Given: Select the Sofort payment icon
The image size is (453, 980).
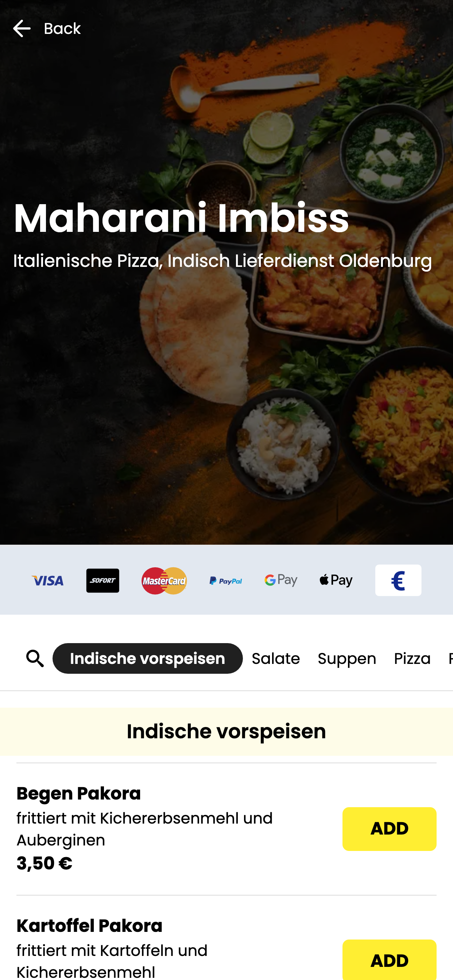Looking at the screenshot, I should click(103, 580).
